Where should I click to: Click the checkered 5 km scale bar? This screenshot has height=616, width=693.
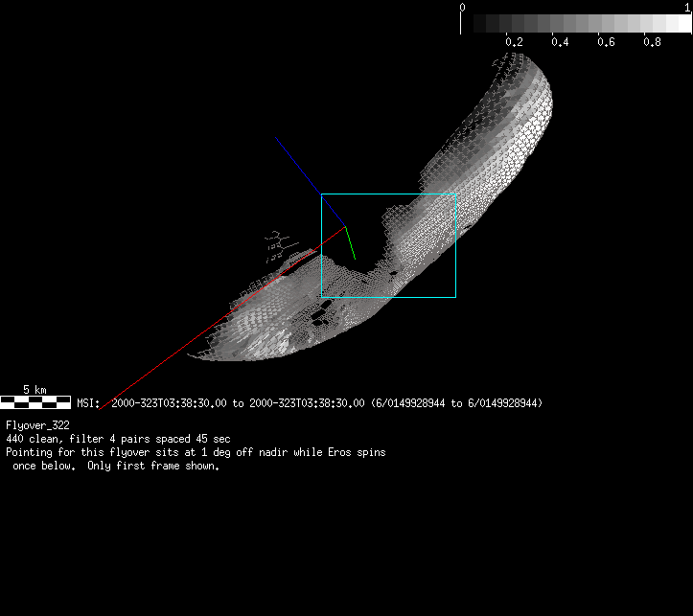point(35,402)
